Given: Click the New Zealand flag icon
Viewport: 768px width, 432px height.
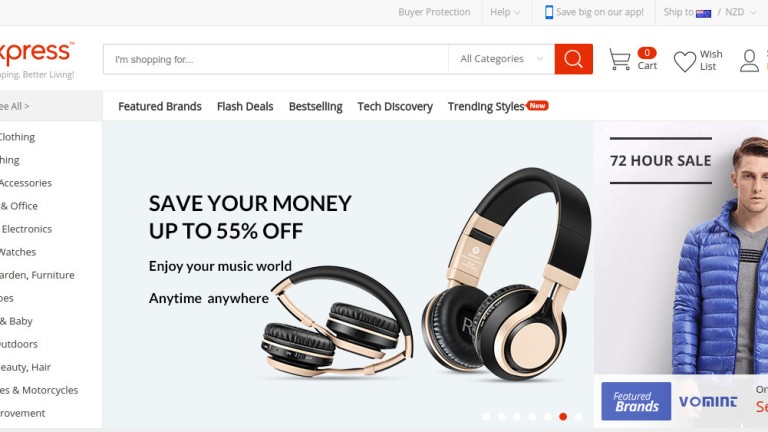Looking at the screenshot, I should tap(703, 13).
